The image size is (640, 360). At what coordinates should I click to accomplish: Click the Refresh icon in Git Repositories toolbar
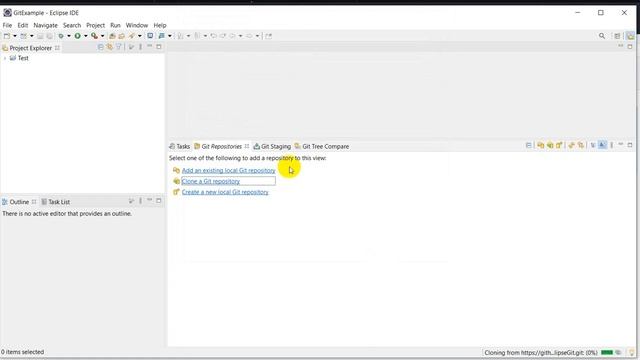click(571, 145)
